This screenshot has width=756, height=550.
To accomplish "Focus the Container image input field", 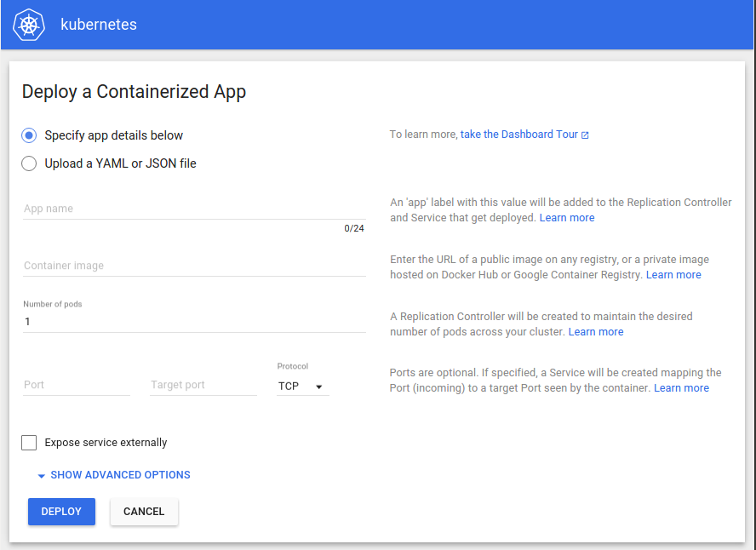I will (194, 266).
